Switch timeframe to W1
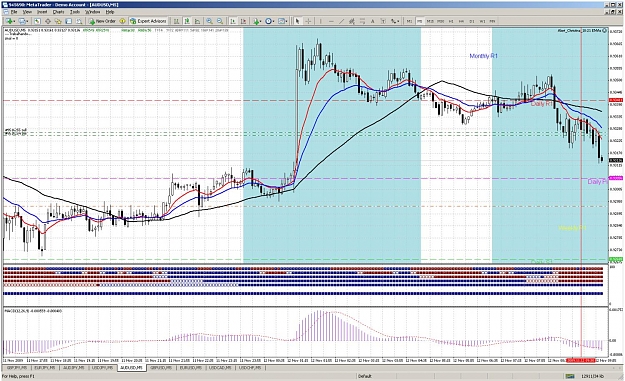 [482, 21]
